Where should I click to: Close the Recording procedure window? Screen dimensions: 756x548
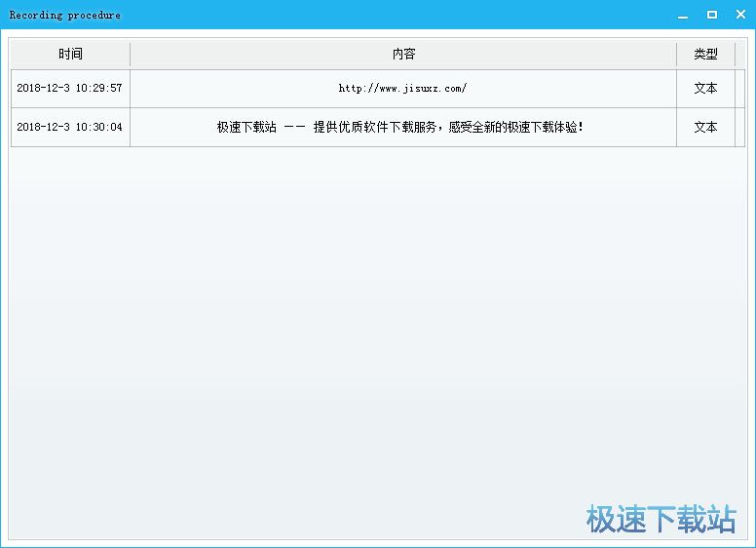[739, 15]
